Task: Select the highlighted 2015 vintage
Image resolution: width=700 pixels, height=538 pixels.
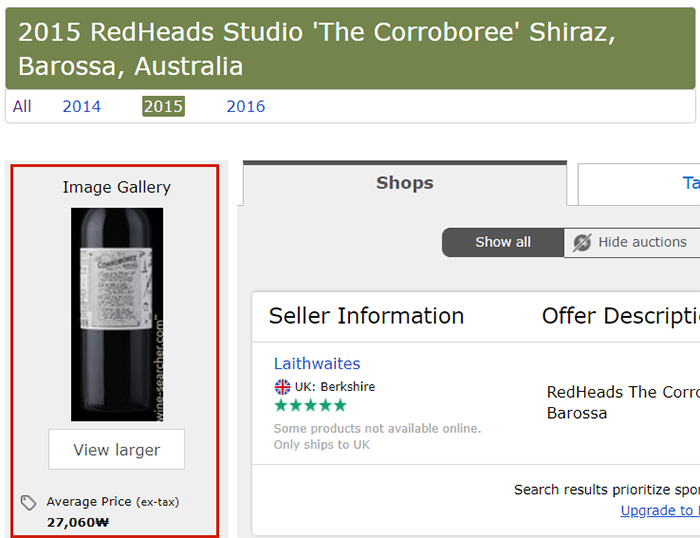Action: (x=163, y=106)
